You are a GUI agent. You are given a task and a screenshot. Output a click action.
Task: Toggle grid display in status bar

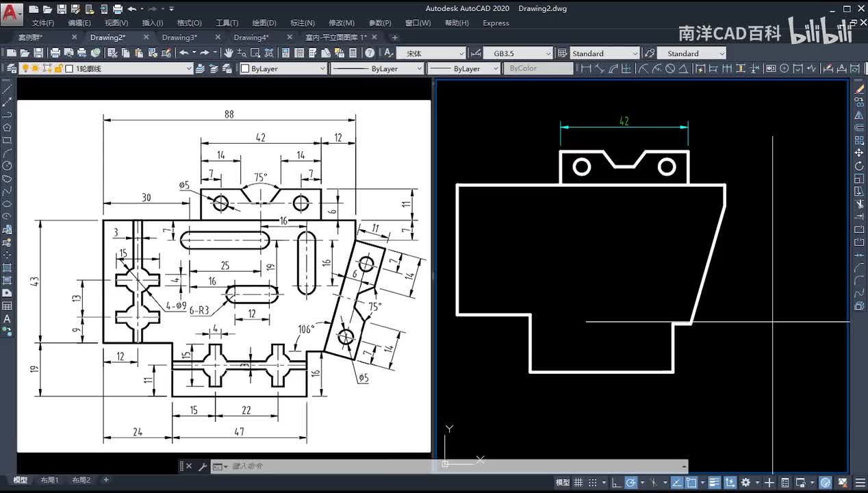point(578,483)
